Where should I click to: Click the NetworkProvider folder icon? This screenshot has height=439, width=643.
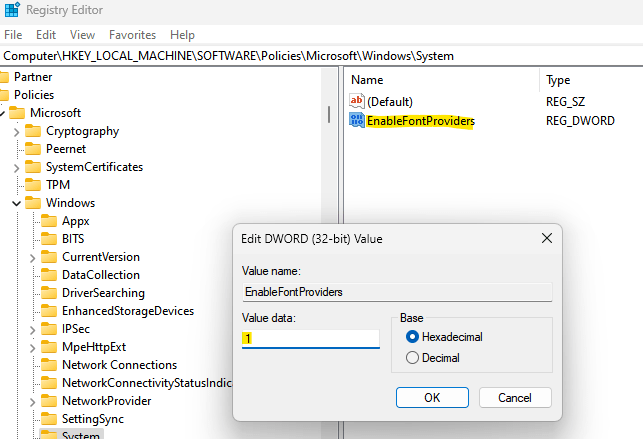coord(49,401)
